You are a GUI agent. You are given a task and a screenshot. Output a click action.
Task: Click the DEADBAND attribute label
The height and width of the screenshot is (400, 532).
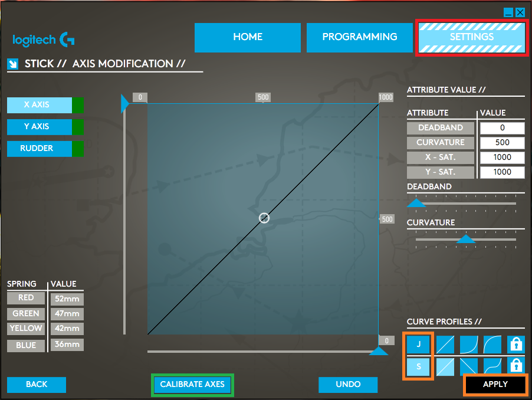[x=441, y=128]
